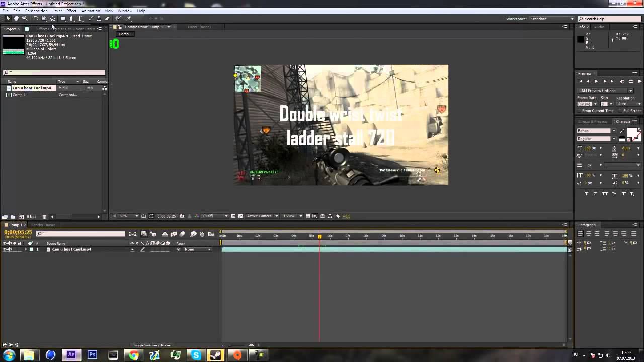Play the preview

click(596, 81)
